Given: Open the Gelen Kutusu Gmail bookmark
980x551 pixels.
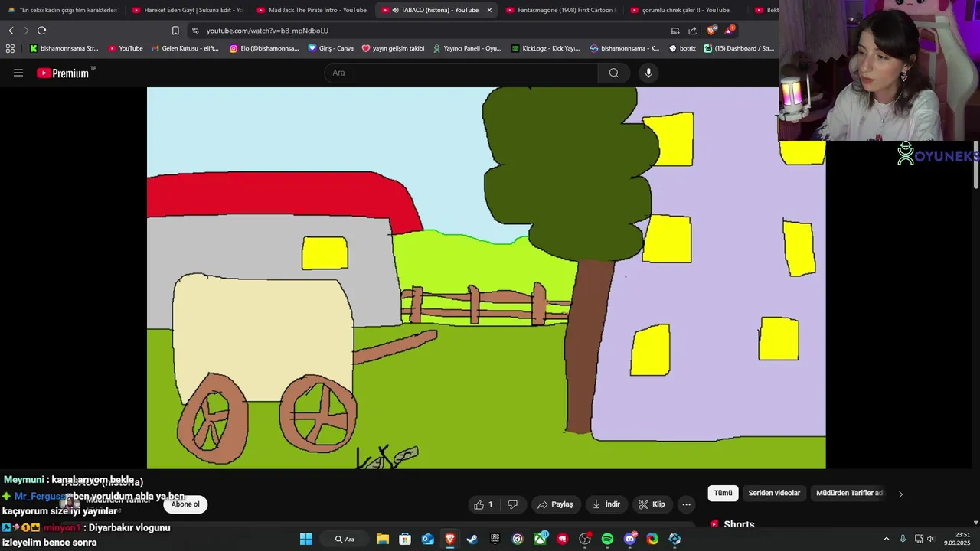Looking at the screenshot, I should pyautogui.click(x=185, y=48).
